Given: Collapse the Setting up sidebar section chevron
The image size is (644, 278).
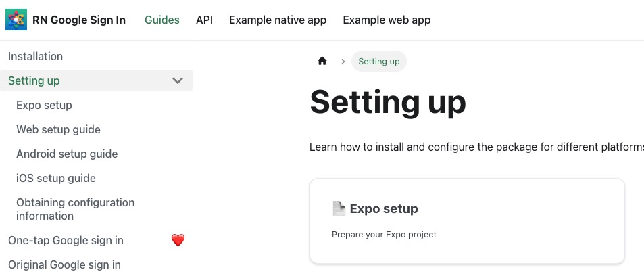Looking at the screenshot, I should 178,80.
